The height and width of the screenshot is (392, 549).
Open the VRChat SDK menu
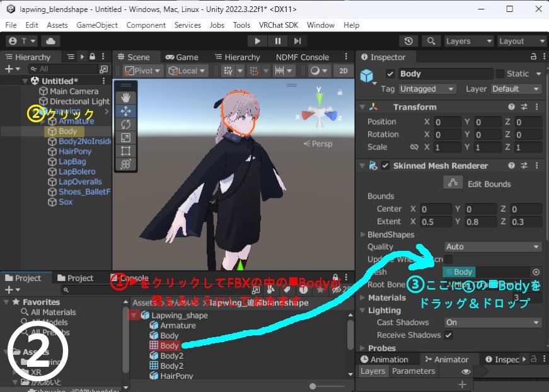pos(279,25)
